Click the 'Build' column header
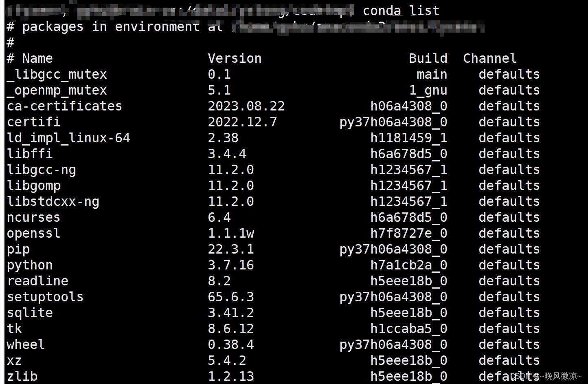This screenshot has width=588, height=384. [x=428, y=58]
